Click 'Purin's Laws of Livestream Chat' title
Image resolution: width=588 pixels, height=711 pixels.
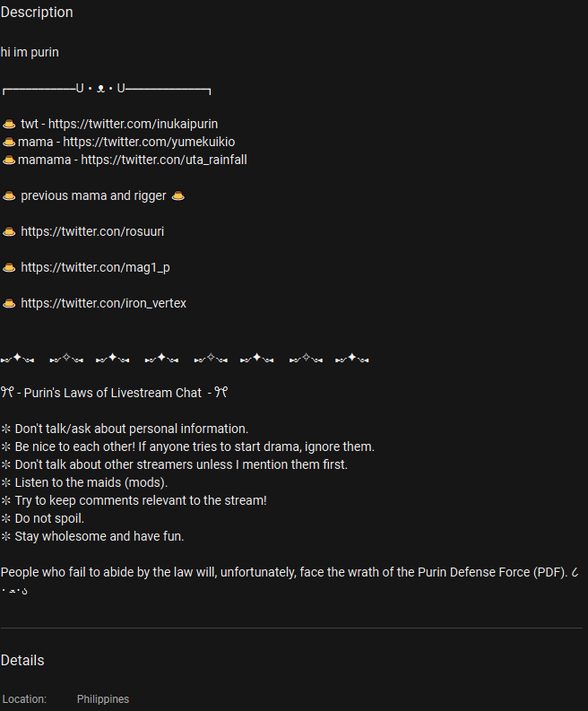(112, 393)
